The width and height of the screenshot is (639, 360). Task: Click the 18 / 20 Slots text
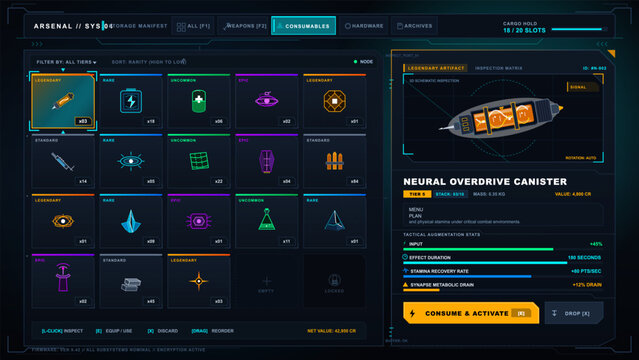(524, 31)
